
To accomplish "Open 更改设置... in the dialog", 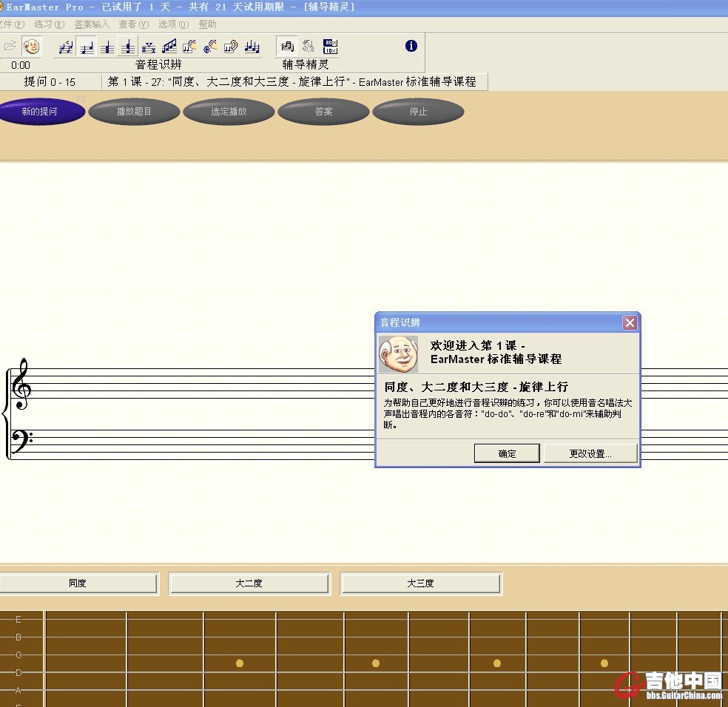I will click(x=590, y=453).
